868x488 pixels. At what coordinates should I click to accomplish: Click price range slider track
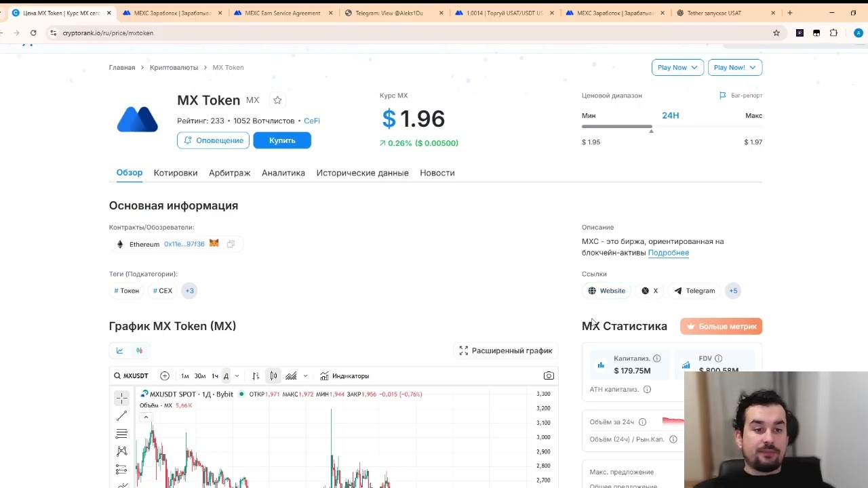[x=672, y=127]
